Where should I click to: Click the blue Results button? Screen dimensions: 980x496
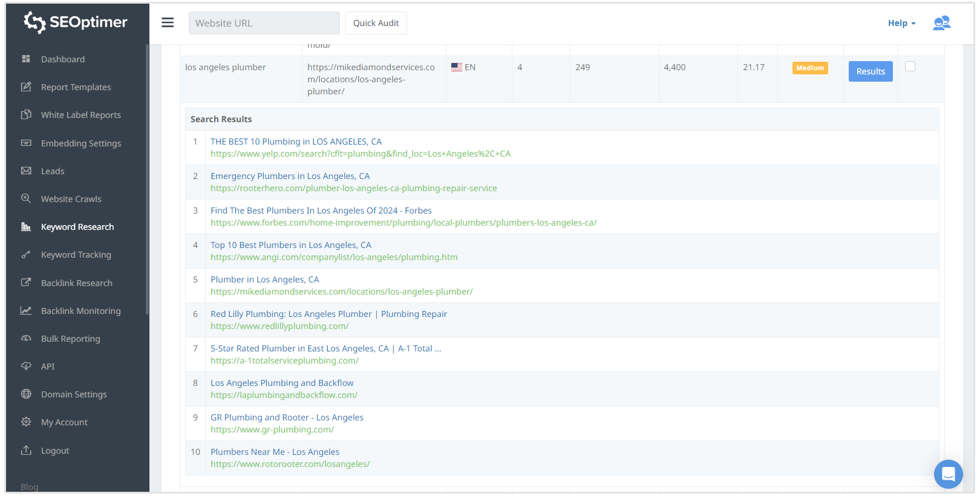tap(870, 71)
